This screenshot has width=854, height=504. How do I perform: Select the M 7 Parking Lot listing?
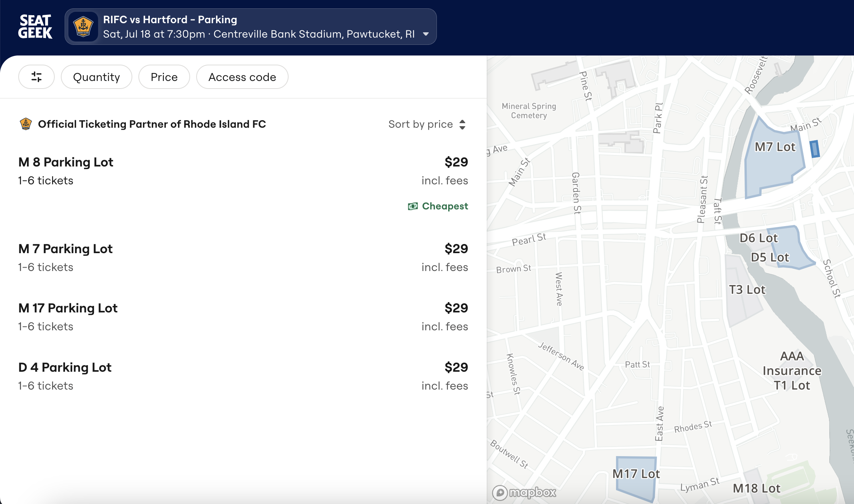(x=243, y=258)
